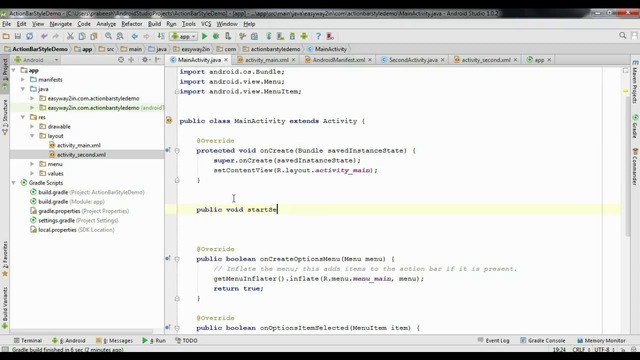The height and width of the screenshot is (360, 640).
Task: Open the Refactor menu
Action: [132, 24]
